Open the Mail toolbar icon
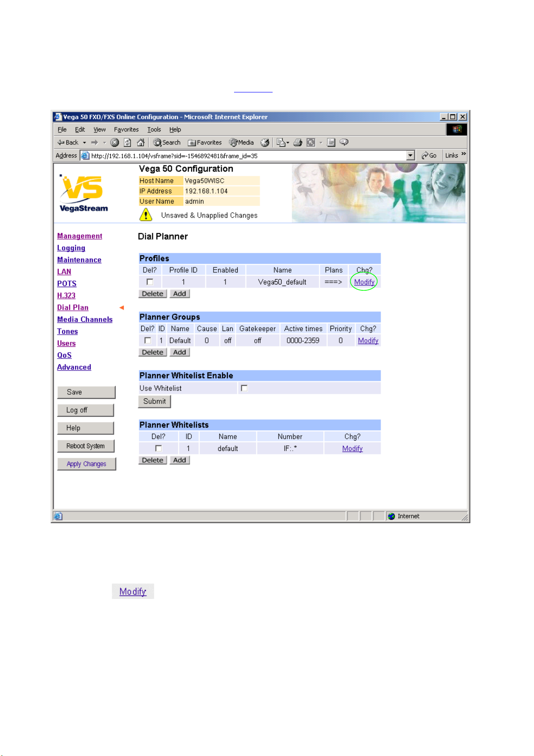Viewport: 534px width, 756px height. [281, 143]
